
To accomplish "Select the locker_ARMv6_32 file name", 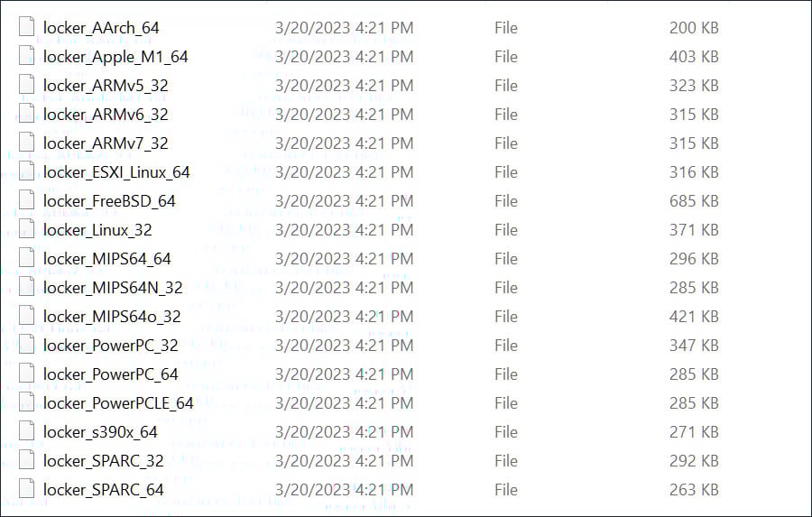I will (106, 115).
